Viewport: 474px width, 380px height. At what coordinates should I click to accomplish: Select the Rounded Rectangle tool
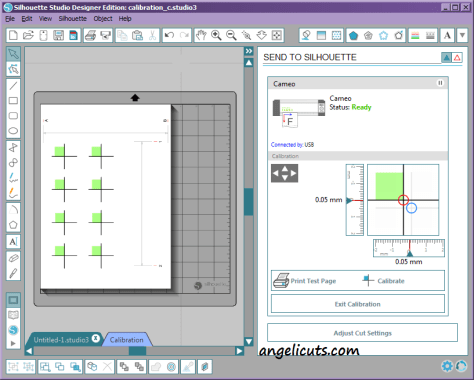[13, 116]
